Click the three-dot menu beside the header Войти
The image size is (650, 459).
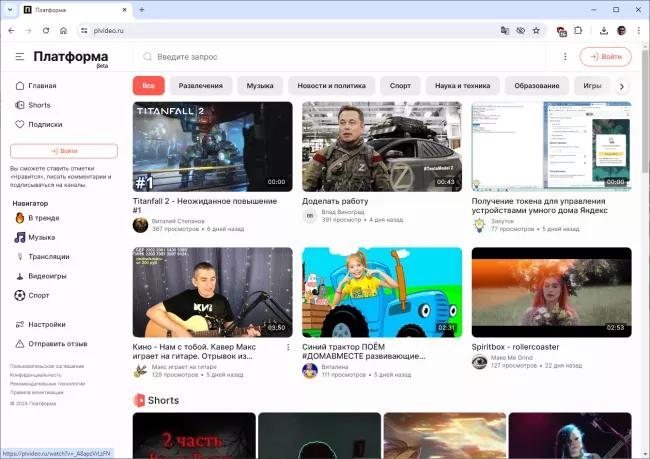tap(565, 57)
